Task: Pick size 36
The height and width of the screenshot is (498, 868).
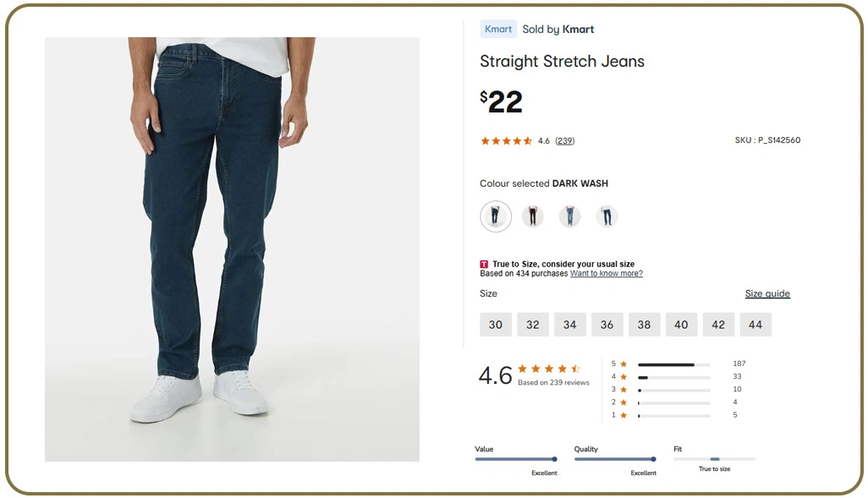Action: click(607, 325)
